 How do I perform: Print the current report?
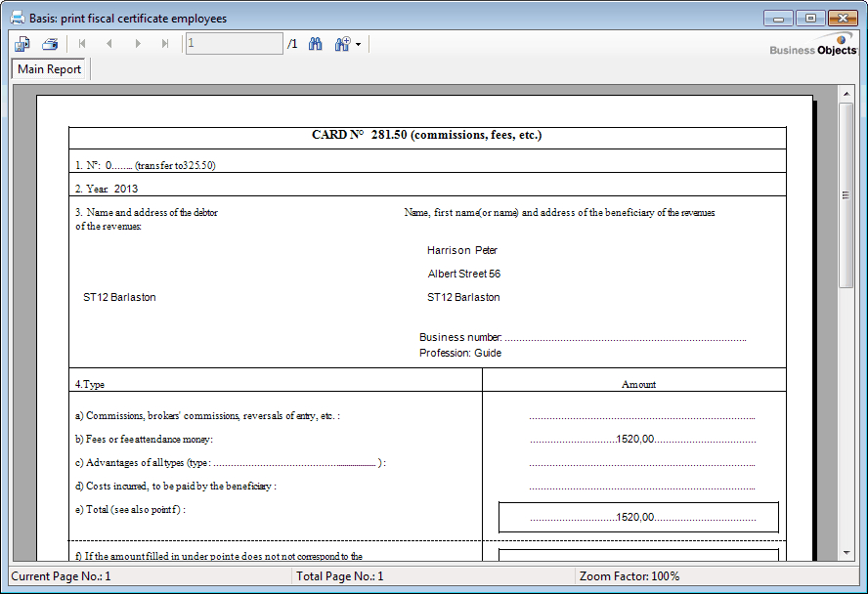tap(49, 43)
